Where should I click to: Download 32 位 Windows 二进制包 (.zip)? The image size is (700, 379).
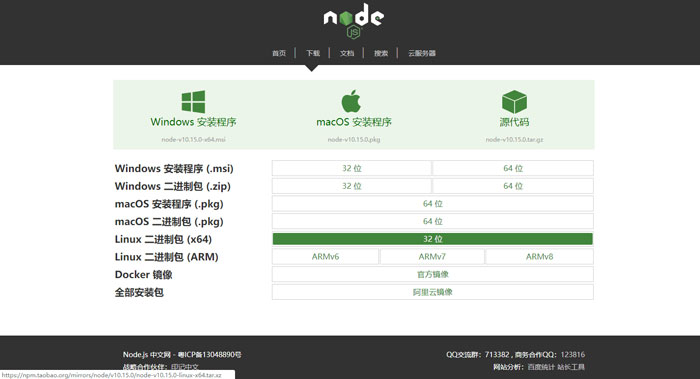352,186
